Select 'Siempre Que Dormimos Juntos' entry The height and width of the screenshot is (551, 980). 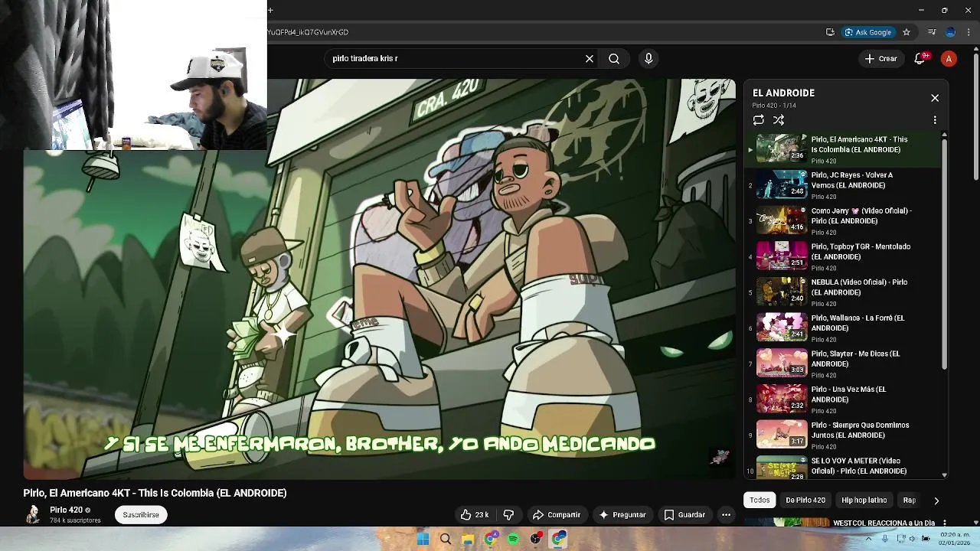point(842,435)
